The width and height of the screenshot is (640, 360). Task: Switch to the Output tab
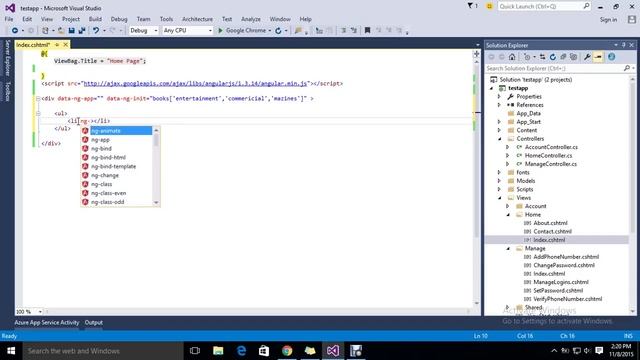(x=93, y=322)
